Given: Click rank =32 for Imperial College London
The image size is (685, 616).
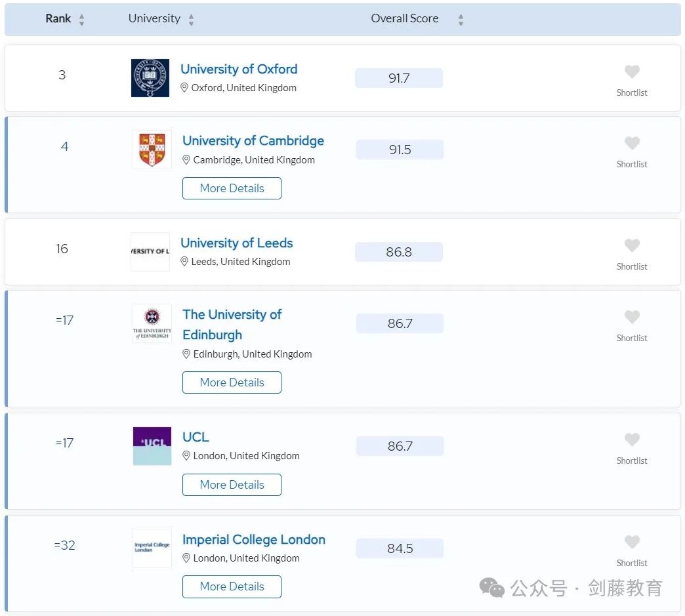Looking at the screenshot, I should [x=65, y=545].
